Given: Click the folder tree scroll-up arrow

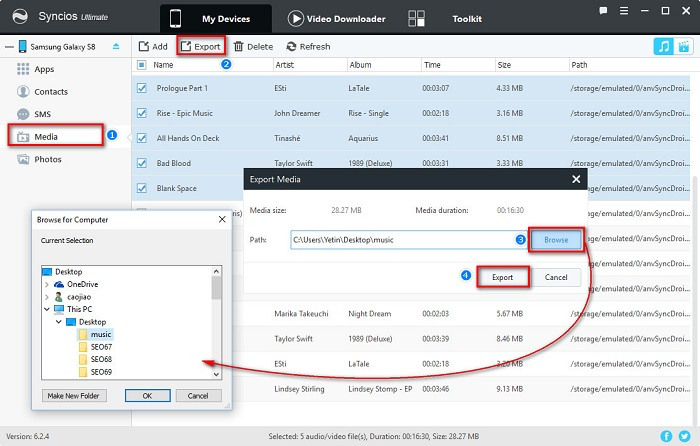Looking at the screenshot, I should (216, 271).
